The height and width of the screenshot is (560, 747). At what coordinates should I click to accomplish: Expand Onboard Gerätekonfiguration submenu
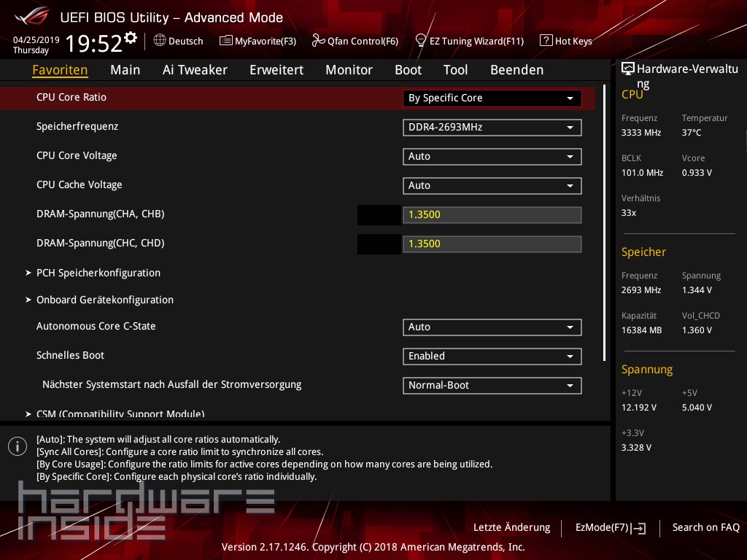coord(104,300)
